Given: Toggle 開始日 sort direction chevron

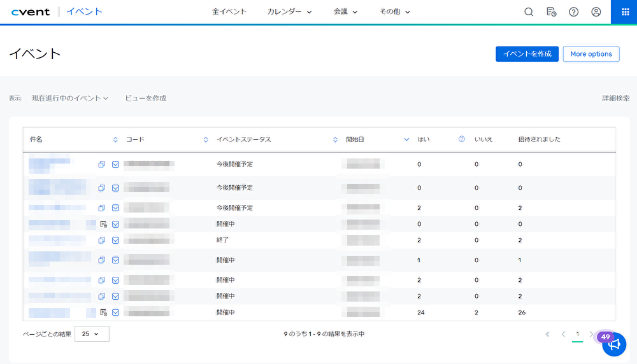Looking at the screenshot, I should coord(406,139).
